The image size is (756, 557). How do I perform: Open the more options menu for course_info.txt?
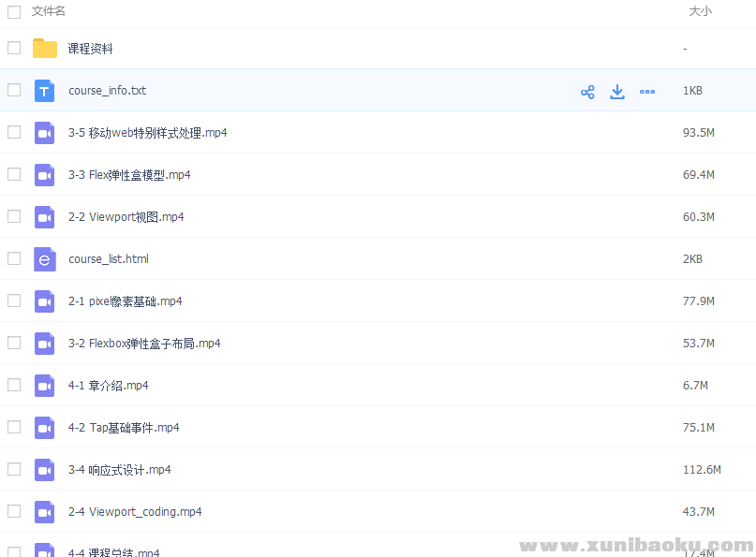[647, 91]
